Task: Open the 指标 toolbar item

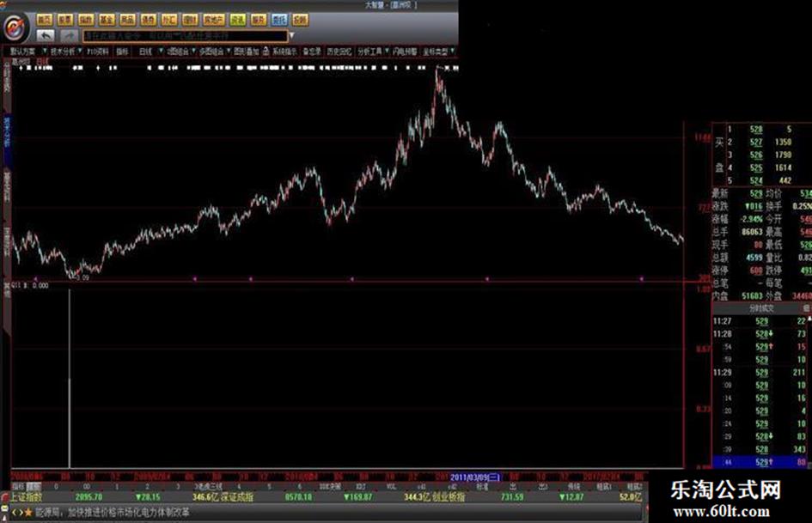Action: [122, 52]
